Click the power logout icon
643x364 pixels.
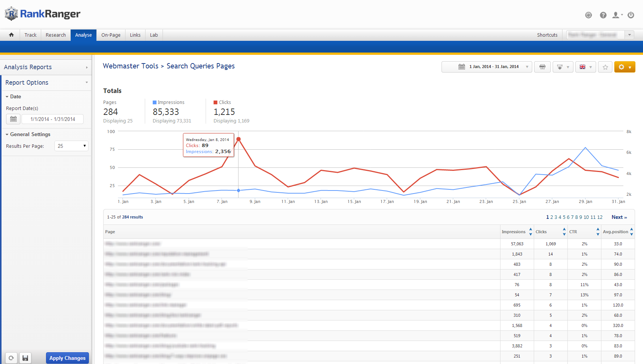631,15
